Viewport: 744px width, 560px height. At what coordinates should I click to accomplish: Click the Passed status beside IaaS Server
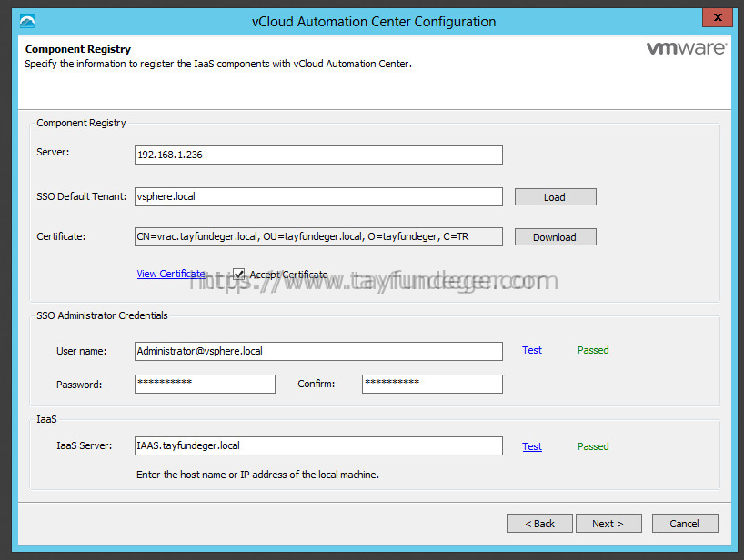point(593,446)
